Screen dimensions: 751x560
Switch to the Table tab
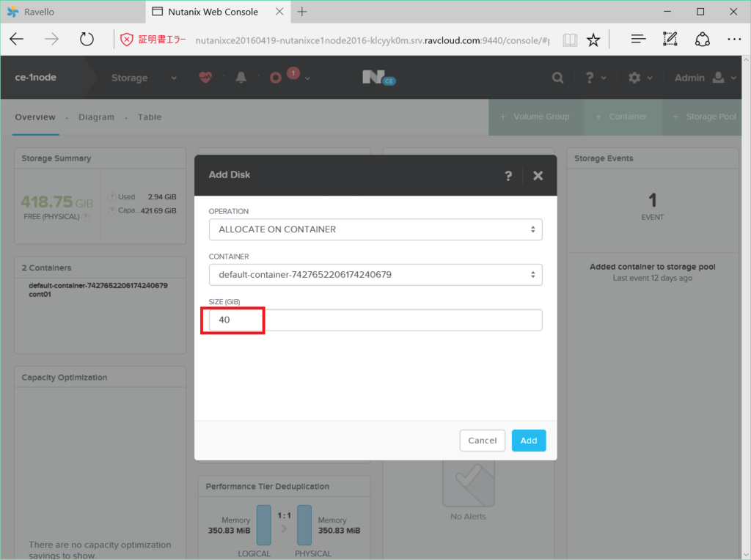click(150, 117)
